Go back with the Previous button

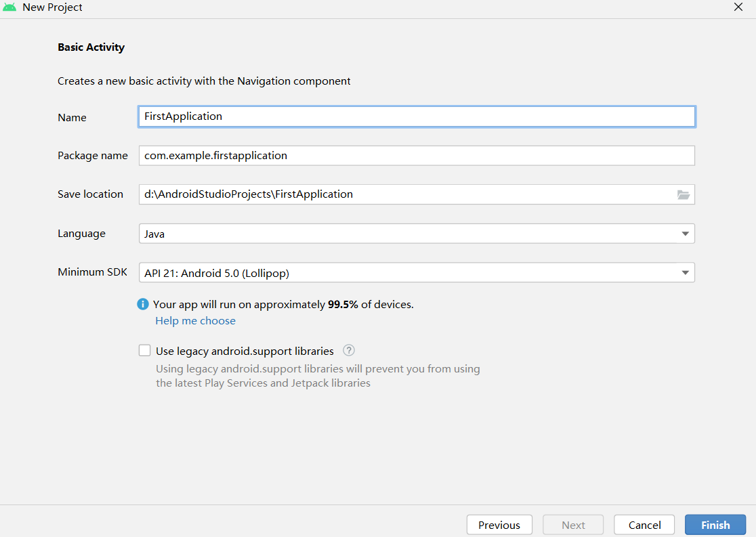499,525
